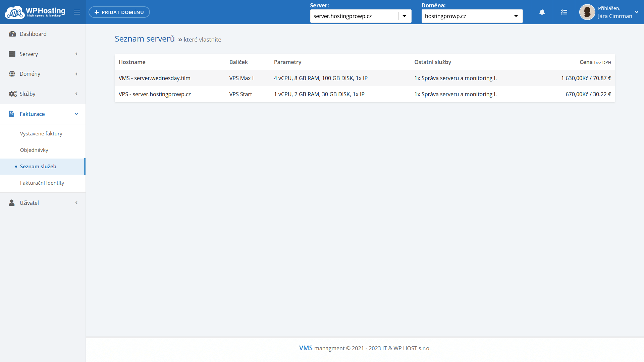Click the Domény globe icon
The image size is (644, 362).
tap(12, 74)
